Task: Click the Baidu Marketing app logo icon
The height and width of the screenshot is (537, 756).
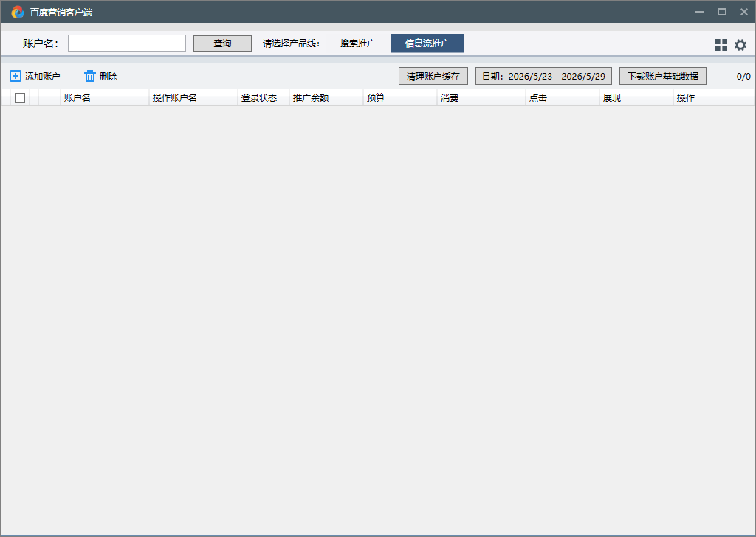Action: [x=18, y=12]
